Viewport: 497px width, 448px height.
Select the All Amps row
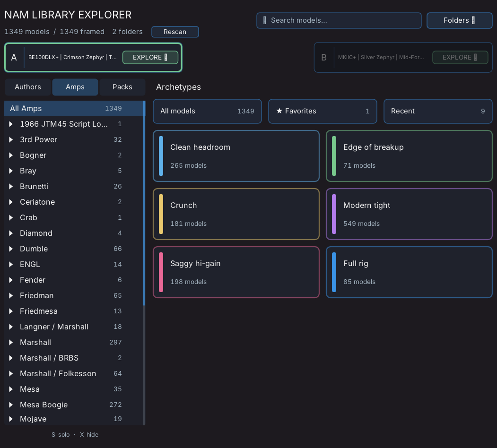(x=74, y=108)
